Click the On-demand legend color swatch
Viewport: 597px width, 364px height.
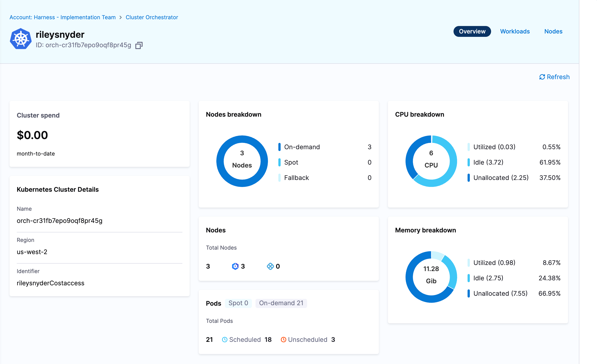tap(279, 147)
